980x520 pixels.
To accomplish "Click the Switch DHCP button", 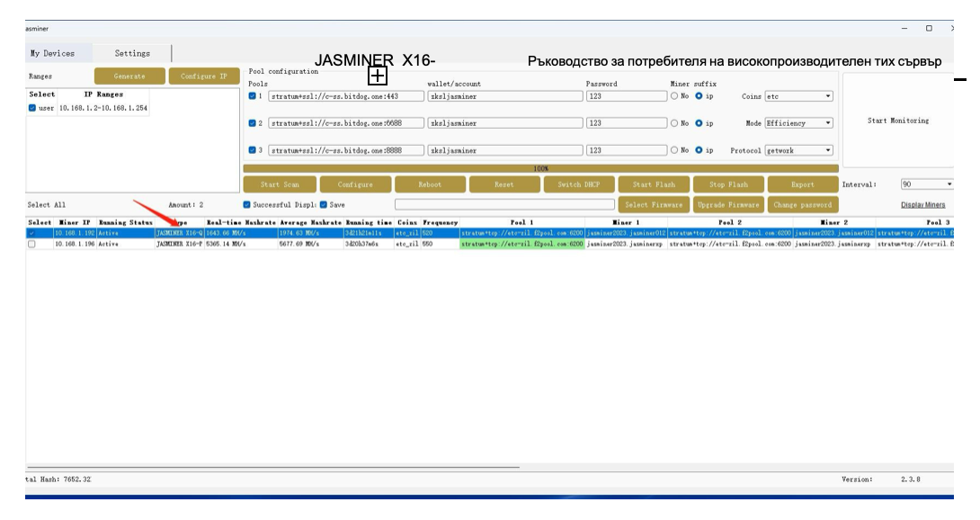I will point(579,184).
